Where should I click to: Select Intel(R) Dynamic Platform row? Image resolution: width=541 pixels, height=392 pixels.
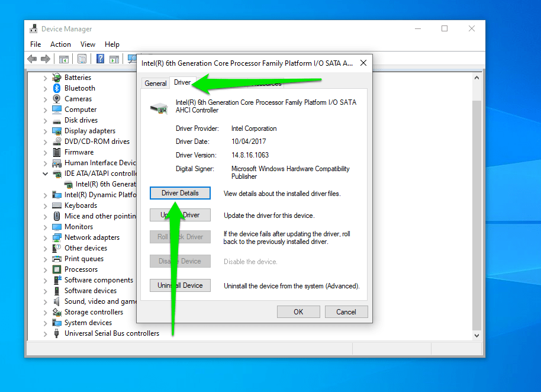(x=94, y=195)
